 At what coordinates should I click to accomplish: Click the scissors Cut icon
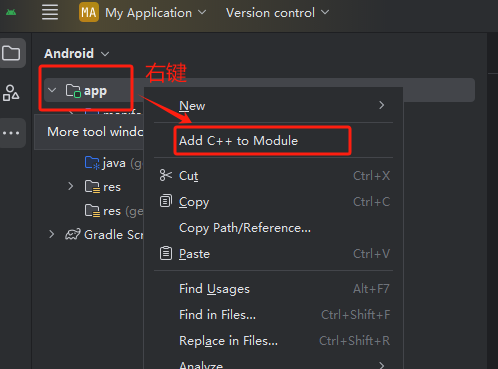pyautogui.click(x=166, y=175)
